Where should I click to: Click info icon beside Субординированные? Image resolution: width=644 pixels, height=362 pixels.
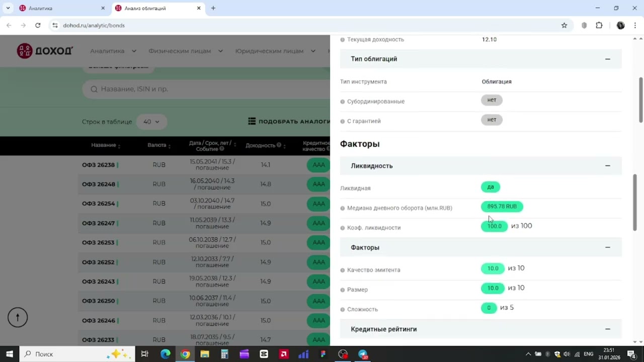[343, 102]
